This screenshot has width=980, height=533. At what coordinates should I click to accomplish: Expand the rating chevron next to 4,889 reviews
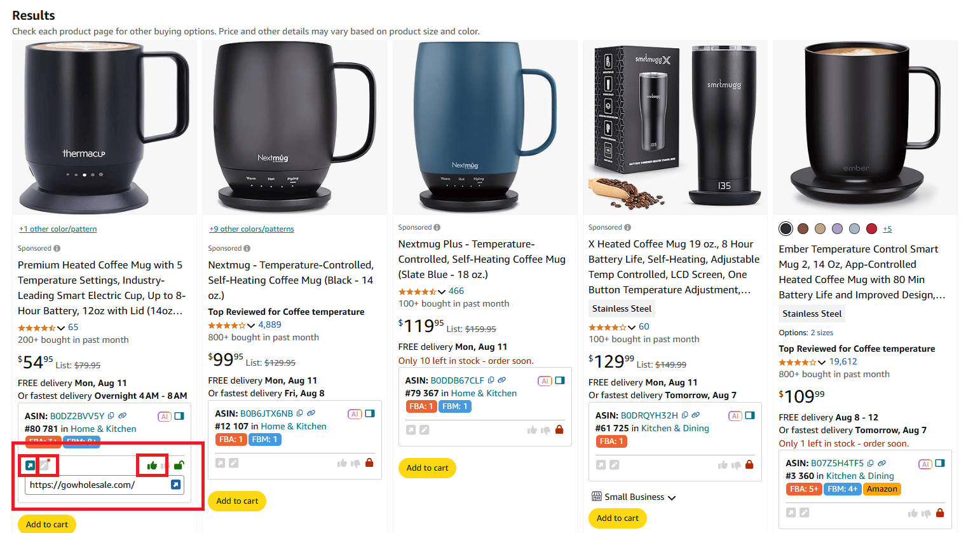click(250, 324)
